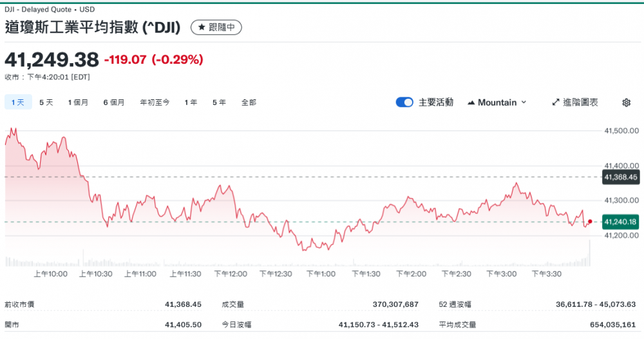Viewport: 644px width, 339px height.
Task: Toggle the 主要活動 switch
Action: click(404, 102)
